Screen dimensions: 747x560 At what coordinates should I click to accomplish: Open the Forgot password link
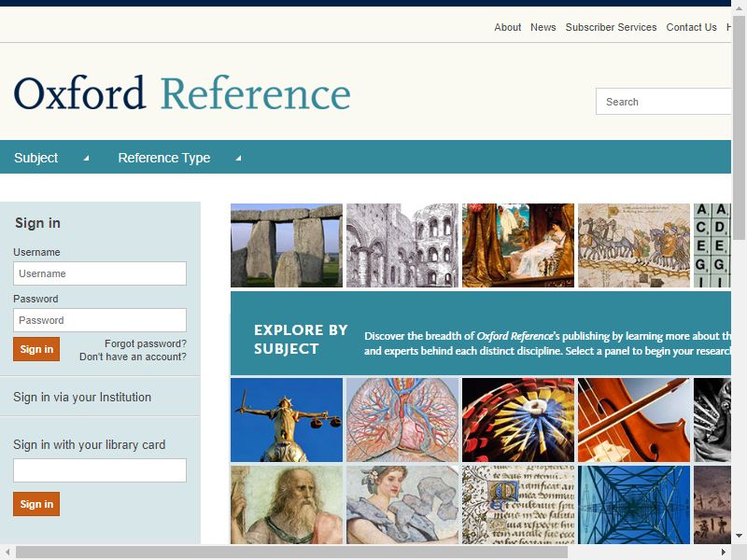146,343
